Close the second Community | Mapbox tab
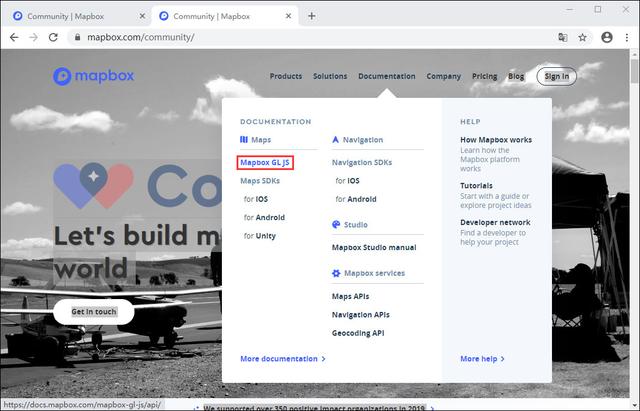This screenshot has width=640, height=411. (288, 16)
